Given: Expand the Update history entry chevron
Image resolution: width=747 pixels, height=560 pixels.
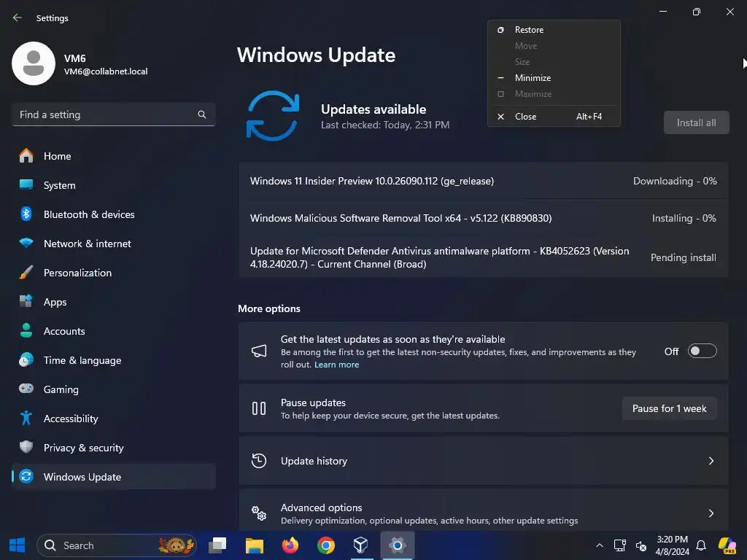Looking at the screenshot, I should click(x=711, y=461).
